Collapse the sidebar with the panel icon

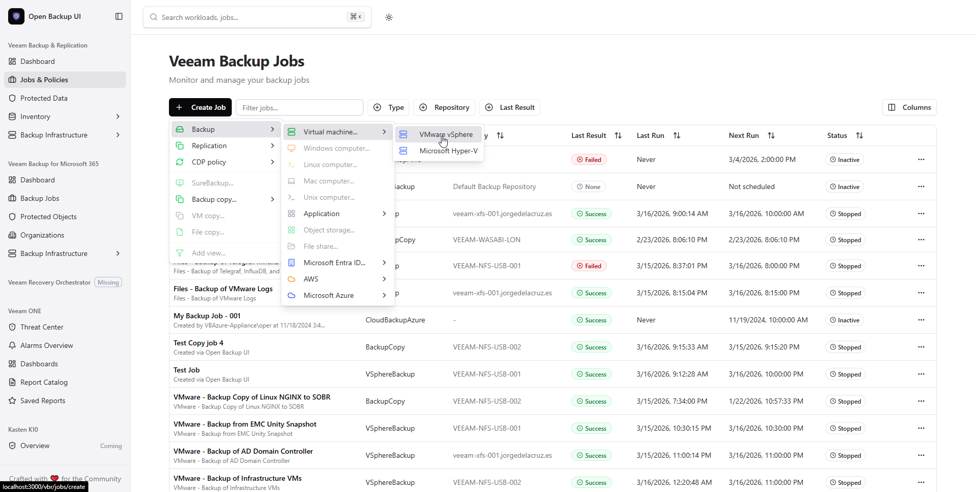pyautogui.click(x=119, y=16)
